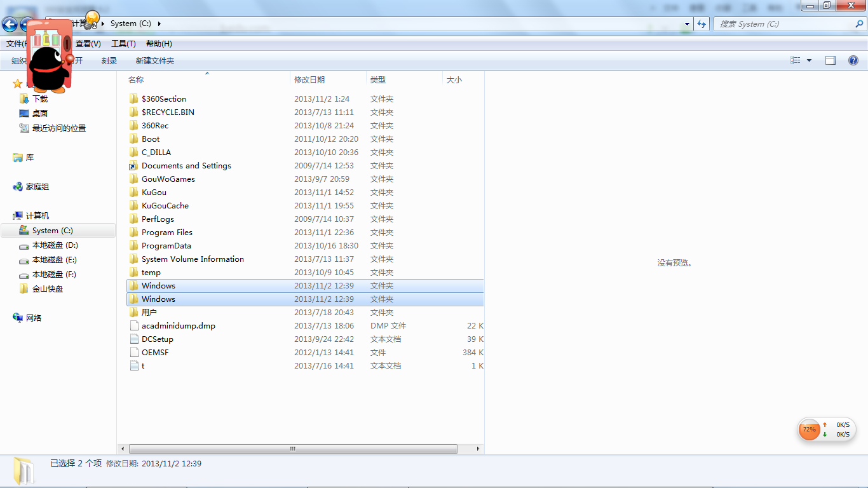The image size is (868, 488).
Task: Select the C_DILLA folder name
Action: (x=156, y=152)
